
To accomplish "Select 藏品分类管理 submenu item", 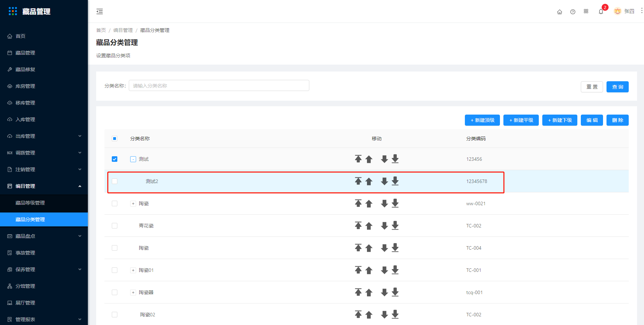I will 44,219.
